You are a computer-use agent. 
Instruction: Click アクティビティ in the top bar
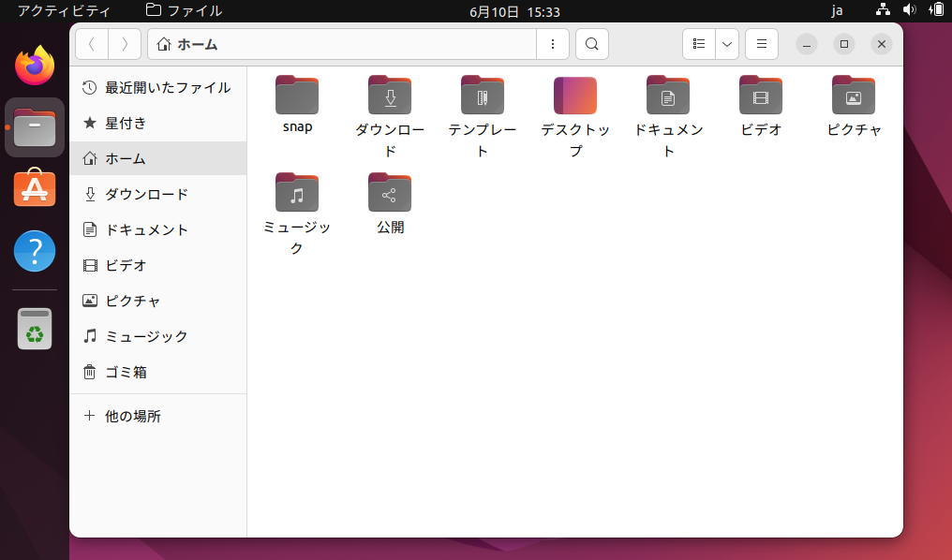point(64,11)
